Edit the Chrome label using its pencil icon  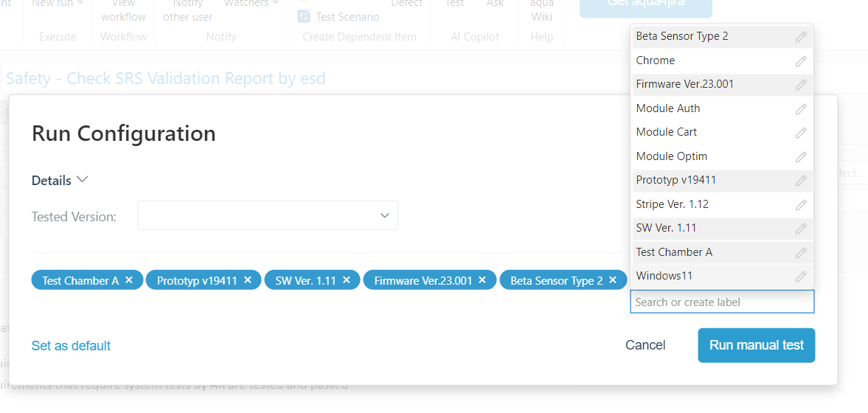(x=801, y=61)
